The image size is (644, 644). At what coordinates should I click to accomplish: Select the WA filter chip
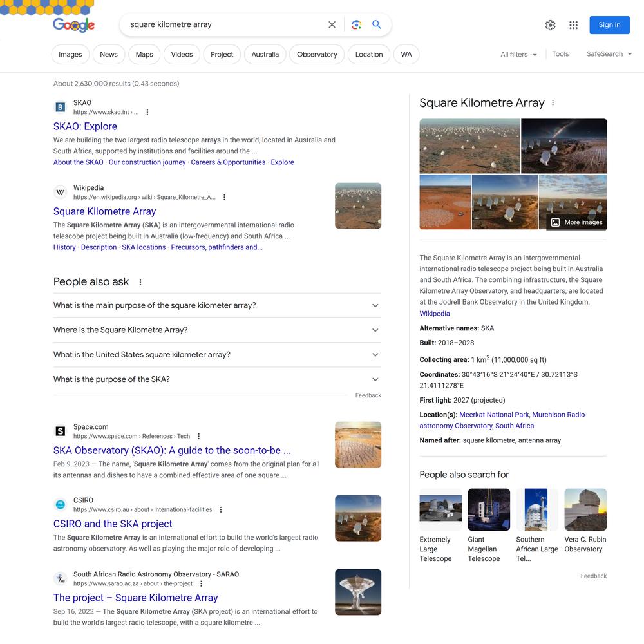click(x=406, y=54)
